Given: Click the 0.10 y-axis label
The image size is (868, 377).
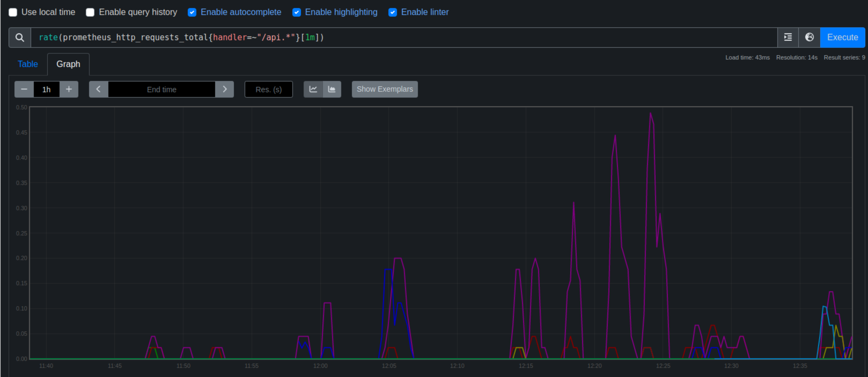Looking at the screenshot, I should [21, 309].
